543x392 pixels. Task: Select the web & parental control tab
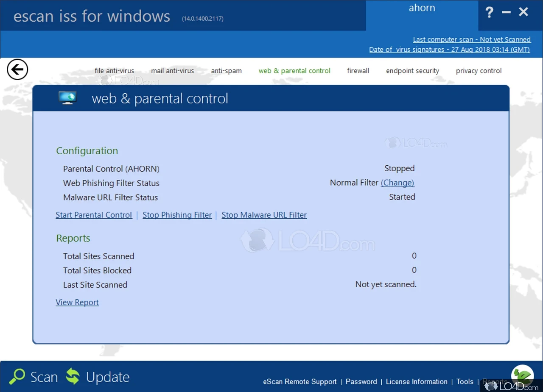[x=294, y=71]
